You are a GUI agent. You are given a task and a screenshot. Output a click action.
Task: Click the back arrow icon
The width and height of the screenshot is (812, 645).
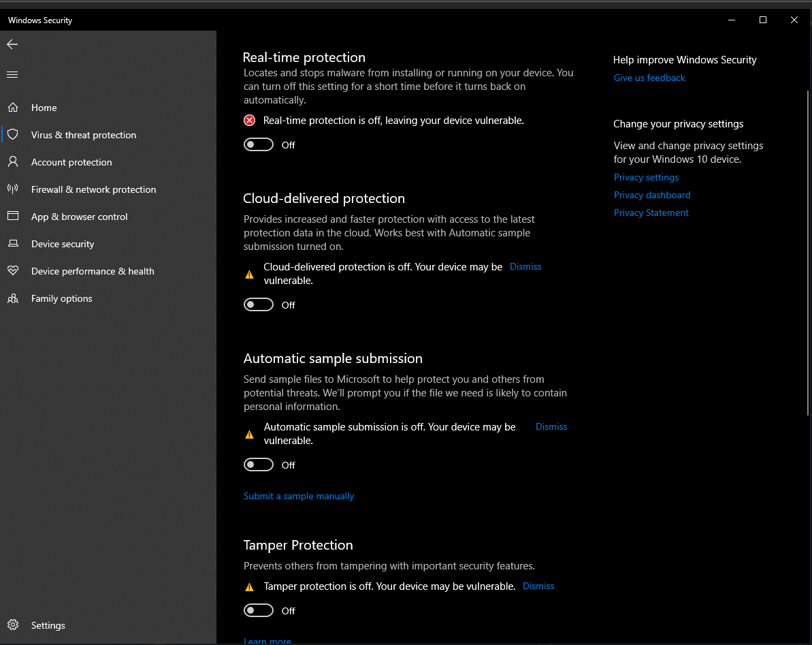[12, 44]
